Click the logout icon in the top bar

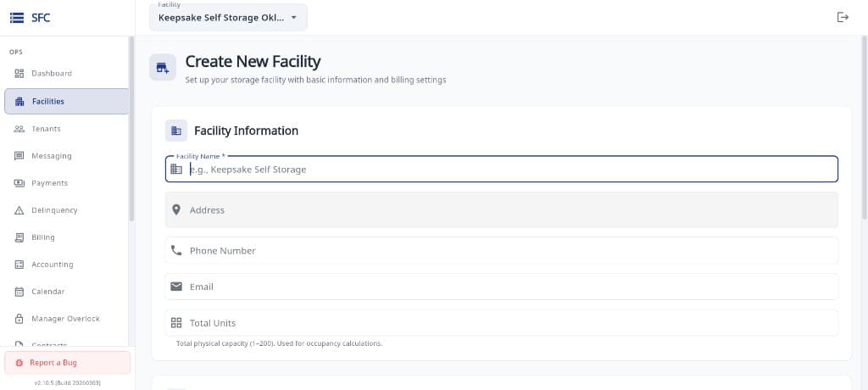coord(843,17)
